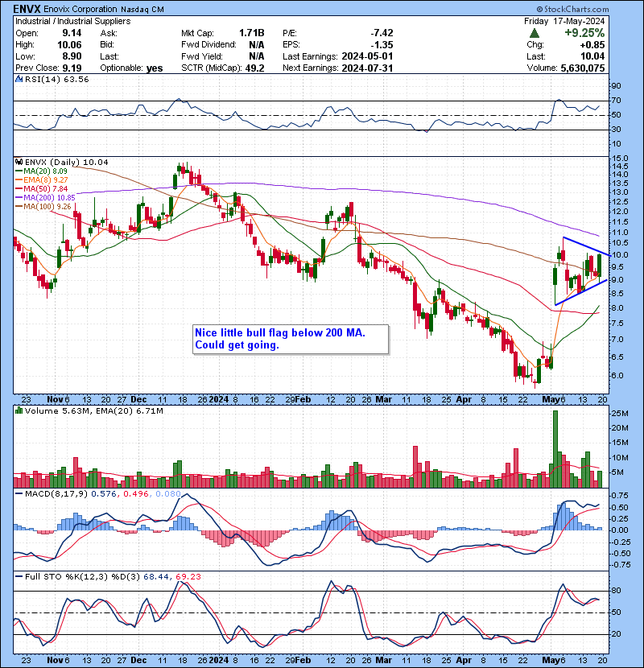Click the bull flag annotation text box
The height and width of the screenshot is (668, 644).
(x=291, y=339)
